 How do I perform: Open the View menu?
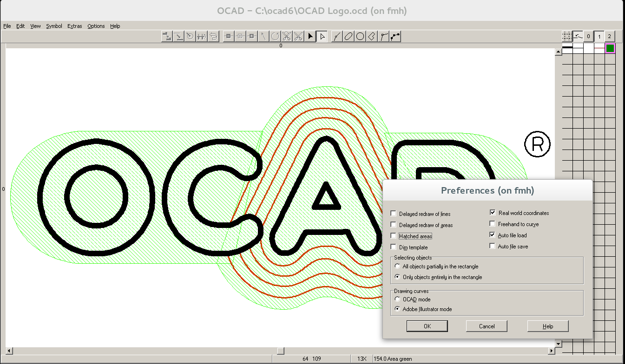tap(36, 26)
